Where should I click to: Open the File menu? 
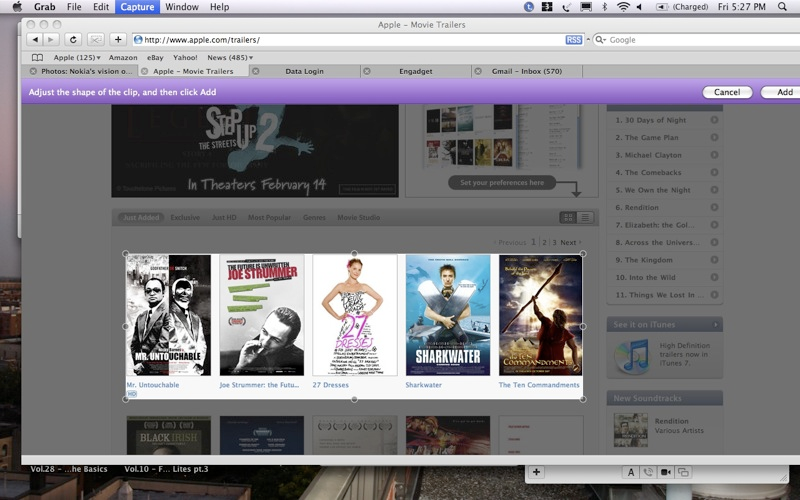pos(74,7)
